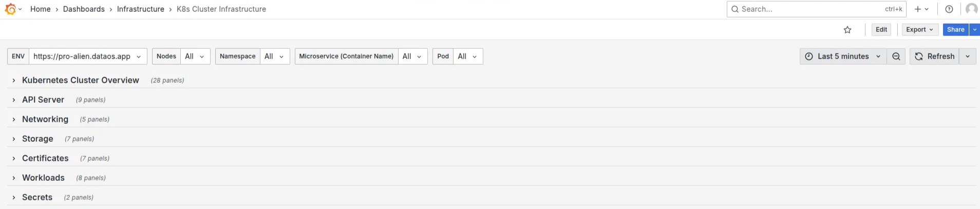
Task: Expand the Networking row
Action: click(45, 119)
